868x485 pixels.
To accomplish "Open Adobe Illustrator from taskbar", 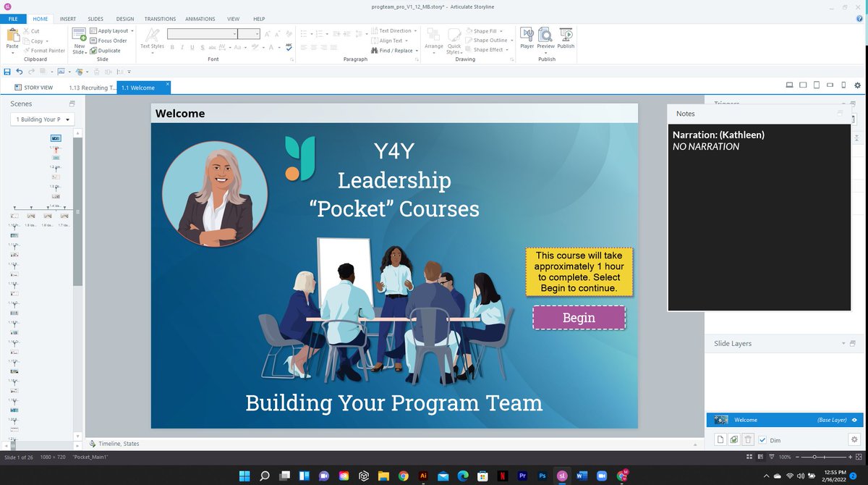I will click(x=423, y=476).
